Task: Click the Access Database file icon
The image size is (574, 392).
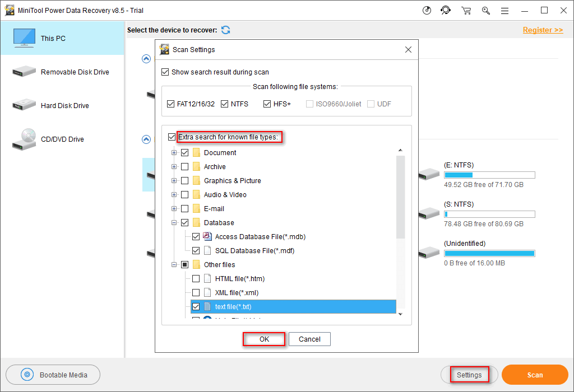Action: [x=207, y=236]
